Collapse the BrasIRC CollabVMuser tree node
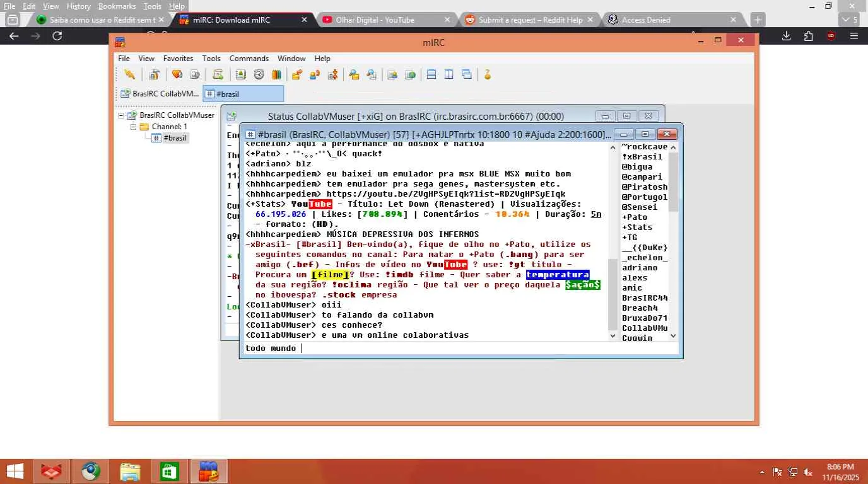The image size is (868, 484). [121, 115]
